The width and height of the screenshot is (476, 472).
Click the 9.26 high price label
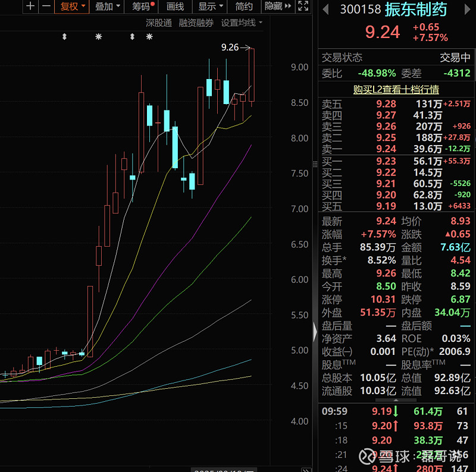coord(230,48)
